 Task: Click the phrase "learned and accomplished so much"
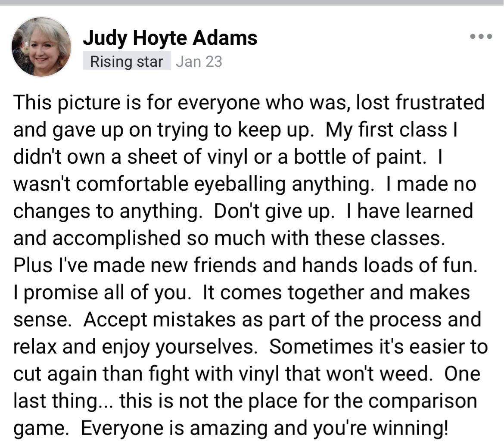pos(243,225)
